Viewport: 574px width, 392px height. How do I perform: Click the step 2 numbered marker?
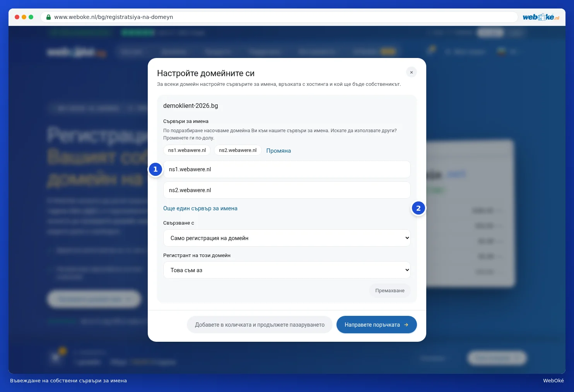tap(418, 208)
